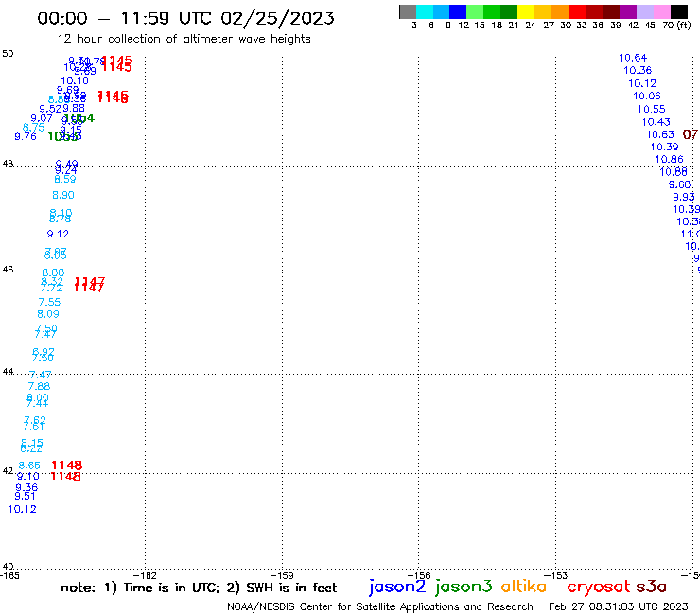Click the -156 longitude axis label

coord(419,575)
